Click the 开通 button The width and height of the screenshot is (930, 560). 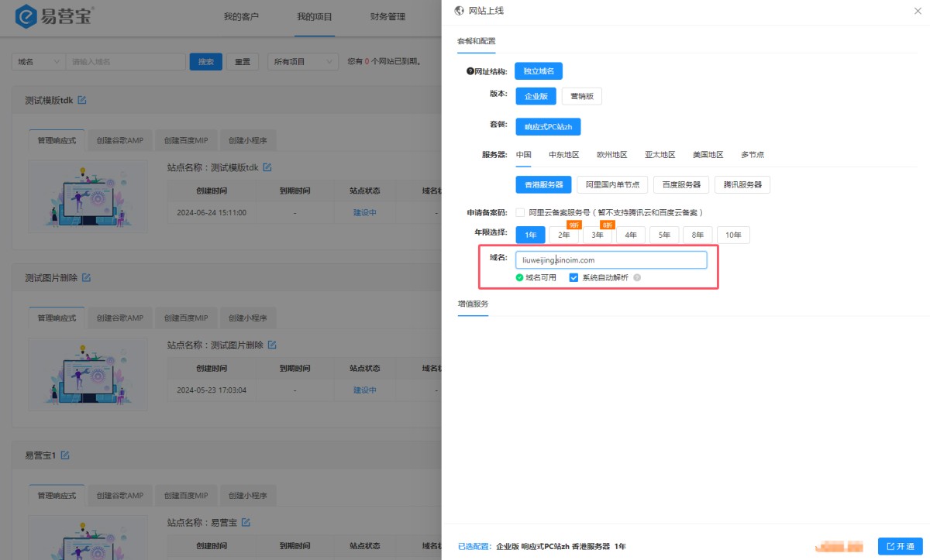pos(900,546)
